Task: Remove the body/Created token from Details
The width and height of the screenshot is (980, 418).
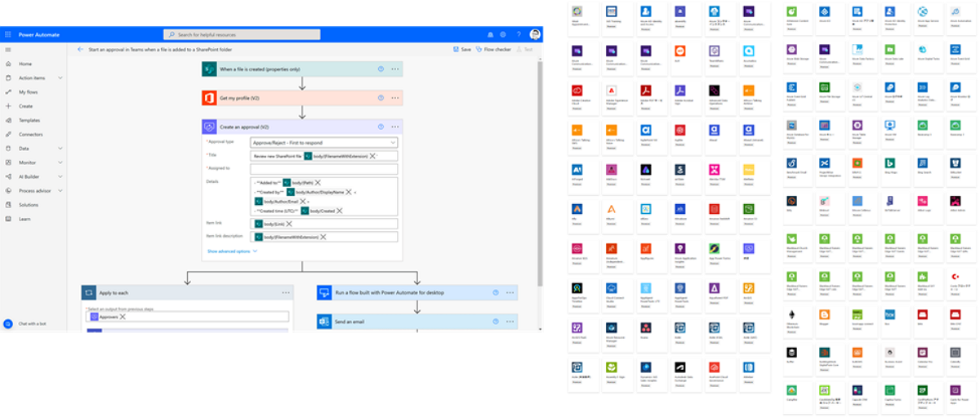Action: (340, 211)
